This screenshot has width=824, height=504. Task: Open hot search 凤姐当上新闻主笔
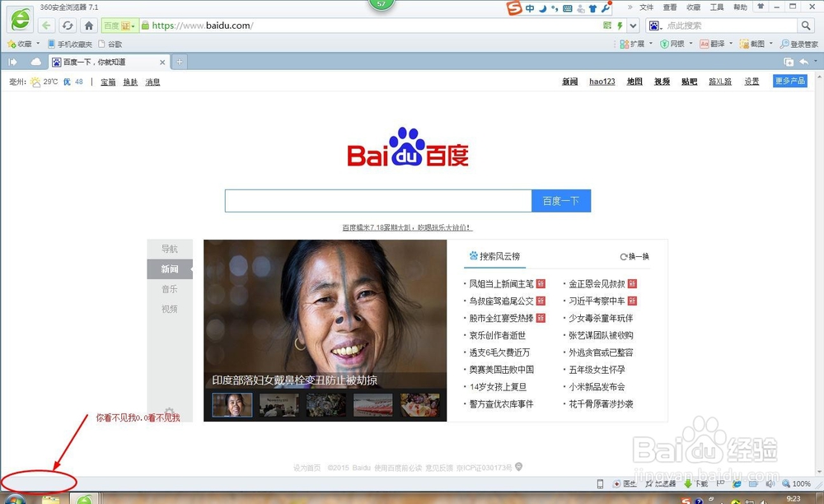tap(501, 284)
